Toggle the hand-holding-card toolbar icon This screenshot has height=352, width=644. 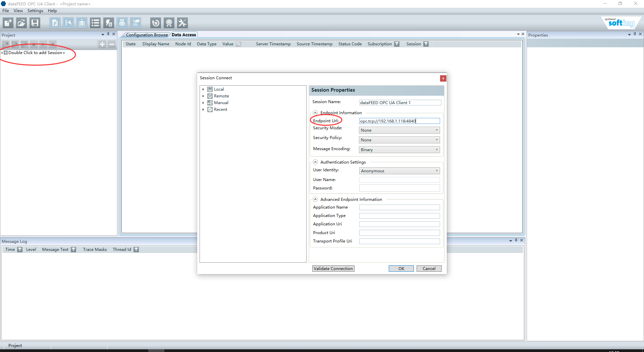[x=136, y=23]
